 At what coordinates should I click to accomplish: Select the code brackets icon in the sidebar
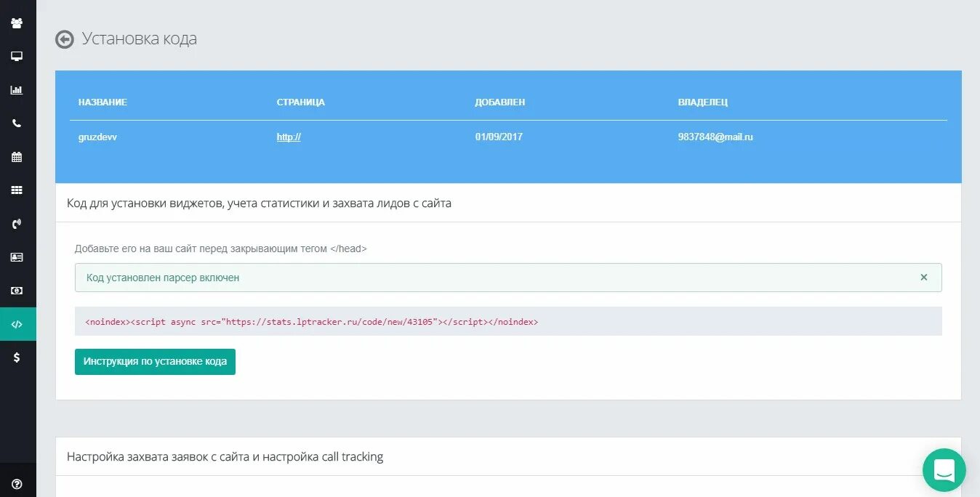[x=17, y=324]
